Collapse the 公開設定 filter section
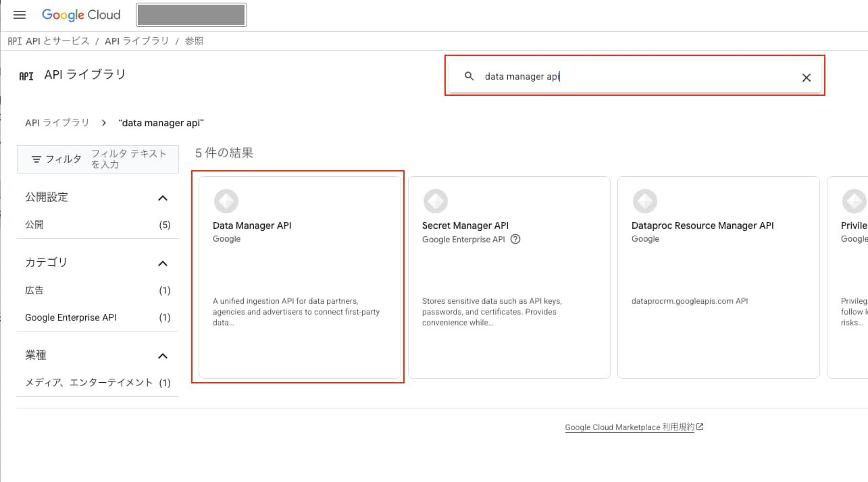The image size is (868, 482). [162, 198]
